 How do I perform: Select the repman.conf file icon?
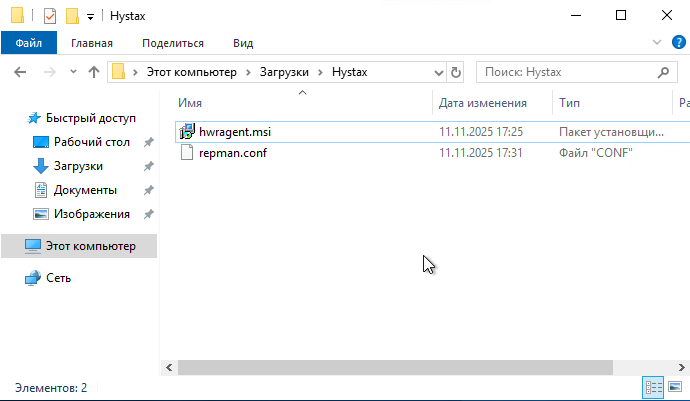tap(186, 153)
